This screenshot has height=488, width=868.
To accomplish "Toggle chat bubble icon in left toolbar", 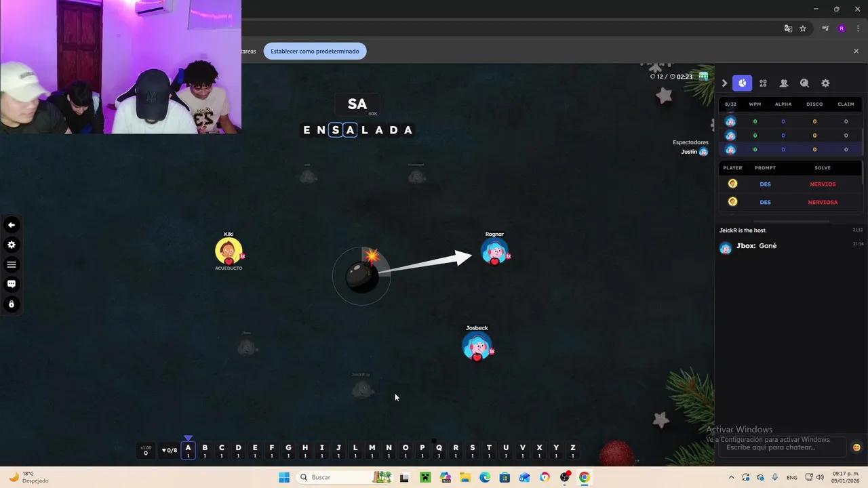I will point(12,284).
